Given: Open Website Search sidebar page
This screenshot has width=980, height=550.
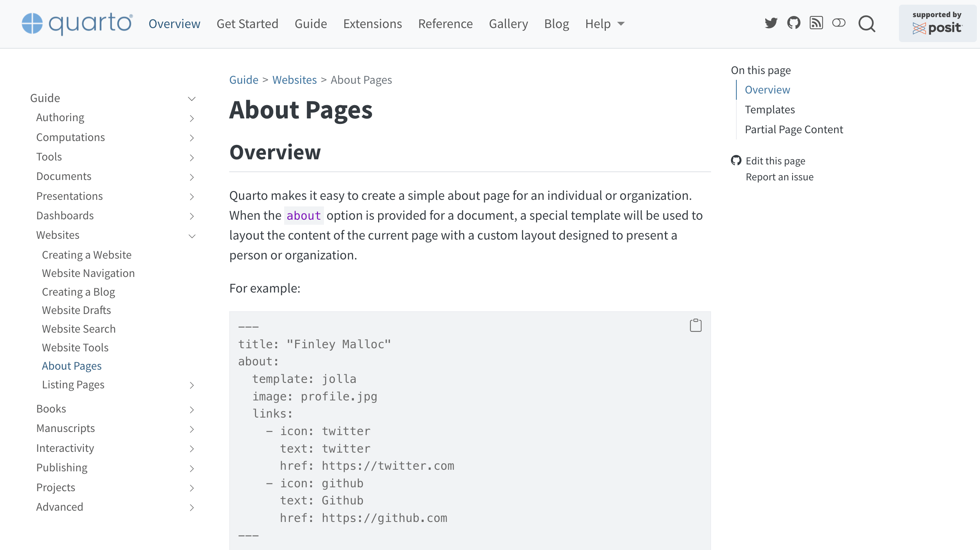Looking at the screenshot, I should 79,329.
